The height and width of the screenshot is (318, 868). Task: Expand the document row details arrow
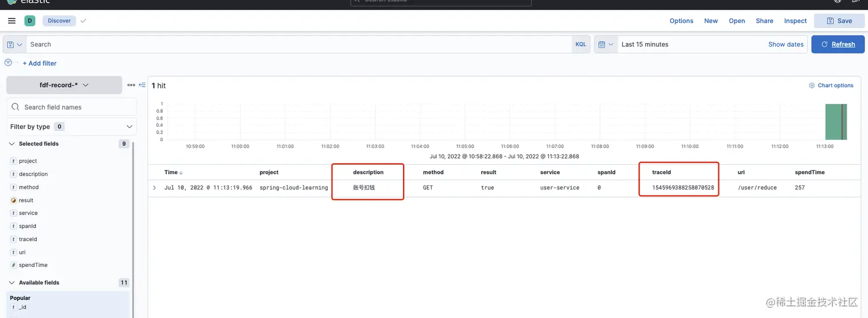click(154, 188)
